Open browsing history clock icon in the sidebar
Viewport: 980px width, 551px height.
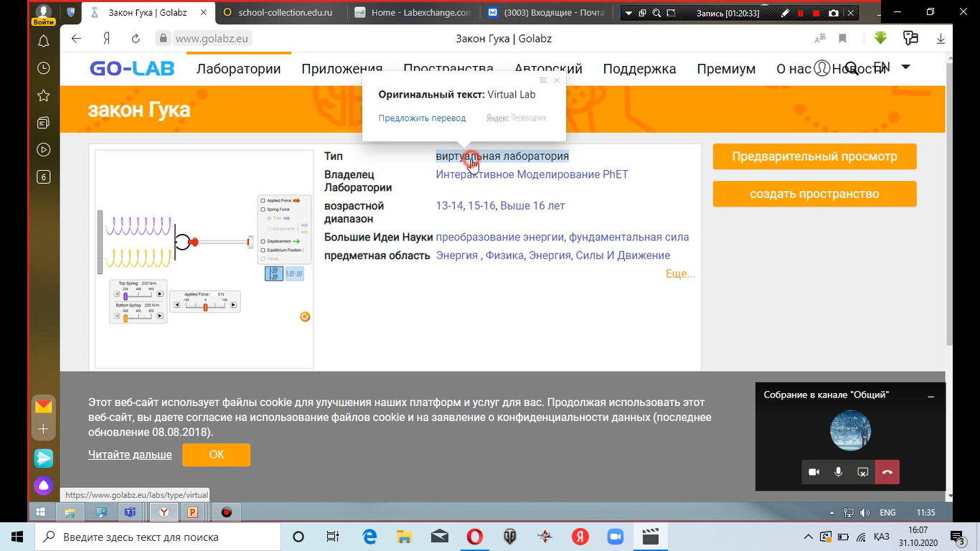(43, 68)
